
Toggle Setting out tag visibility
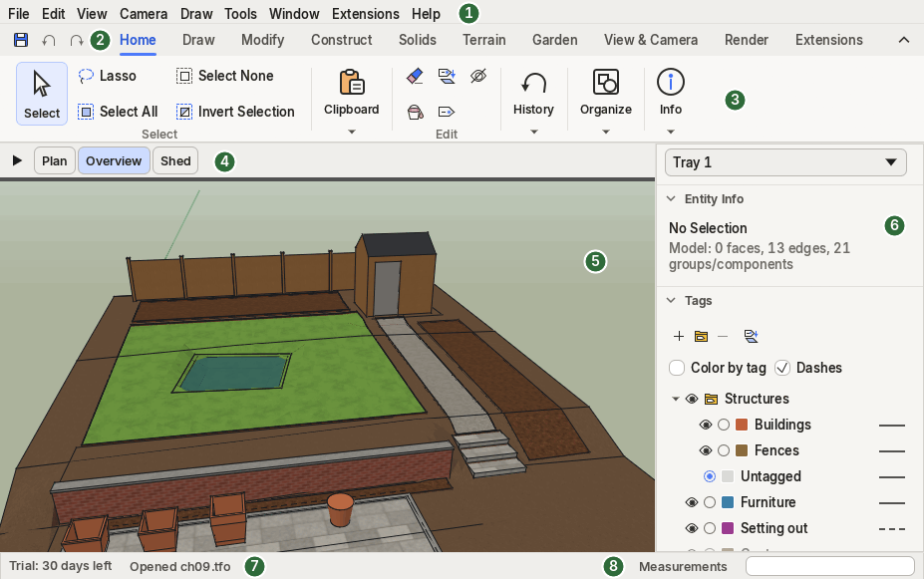tap(692, 528)
